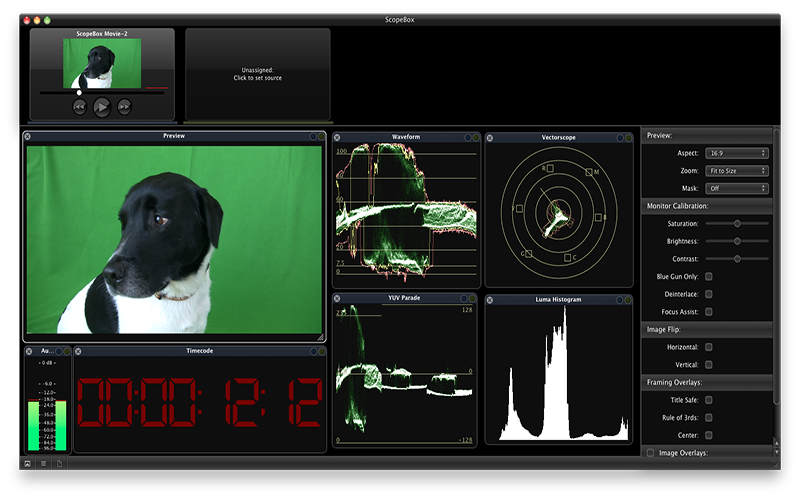Screen dimensions: 800x500
Task: Click the Waveform panel title
Action: tap(406, 137)
